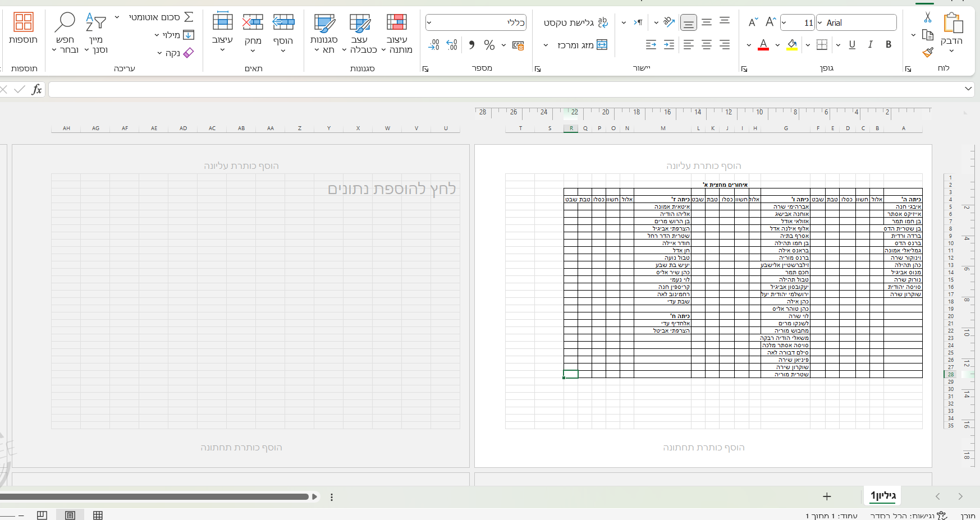This screenshot has width=980, height=520.
Task: Expand the Fill (מילוי) dropdown
Action: tap(157, 35)
